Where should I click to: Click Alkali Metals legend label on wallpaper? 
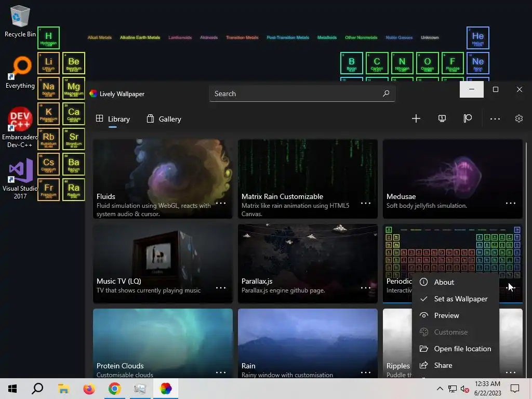(99, 37)
